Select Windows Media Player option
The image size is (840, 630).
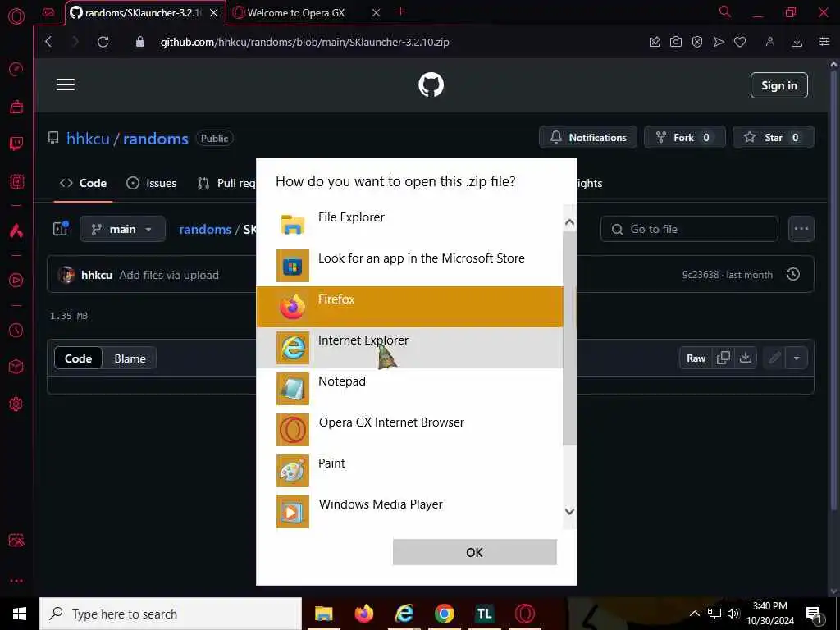[410, 512]
